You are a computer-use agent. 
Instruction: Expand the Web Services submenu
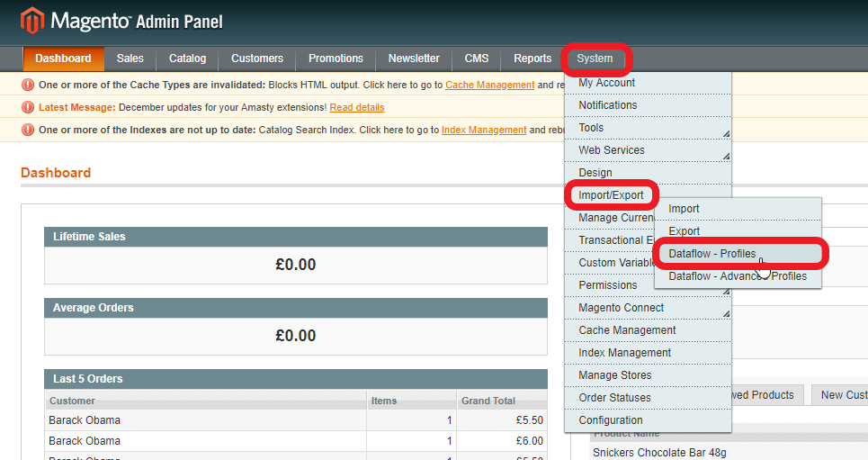(x=648, y=150)
